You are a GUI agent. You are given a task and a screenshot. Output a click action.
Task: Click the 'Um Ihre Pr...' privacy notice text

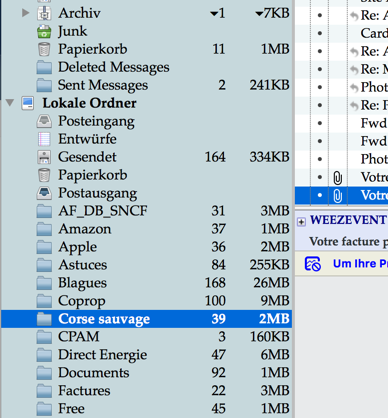coord(360,264)
